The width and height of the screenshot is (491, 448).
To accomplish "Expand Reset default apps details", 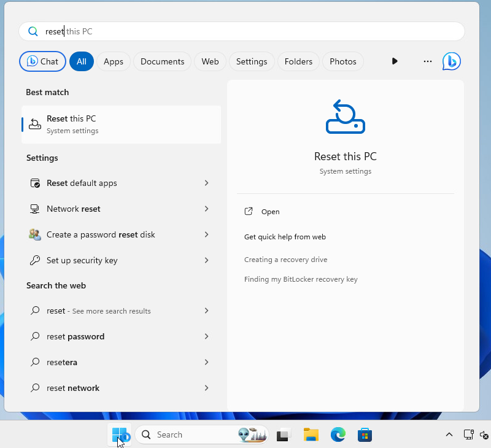I will coord(206,183).
